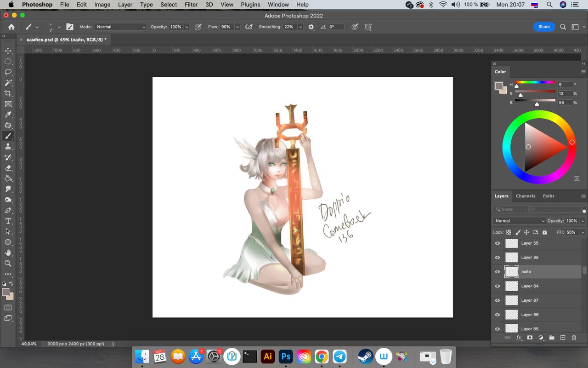Add a layer mask
This screenshot has width=588, height=368.
pyautogui.click(x=530, y=338)
